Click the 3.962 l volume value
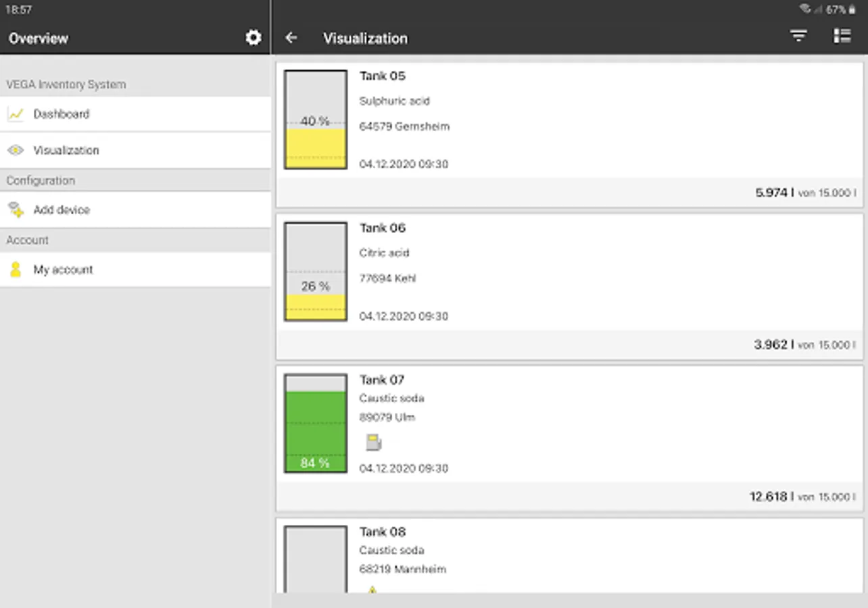This screenshot has height=608, width=868. click(774, 345)
